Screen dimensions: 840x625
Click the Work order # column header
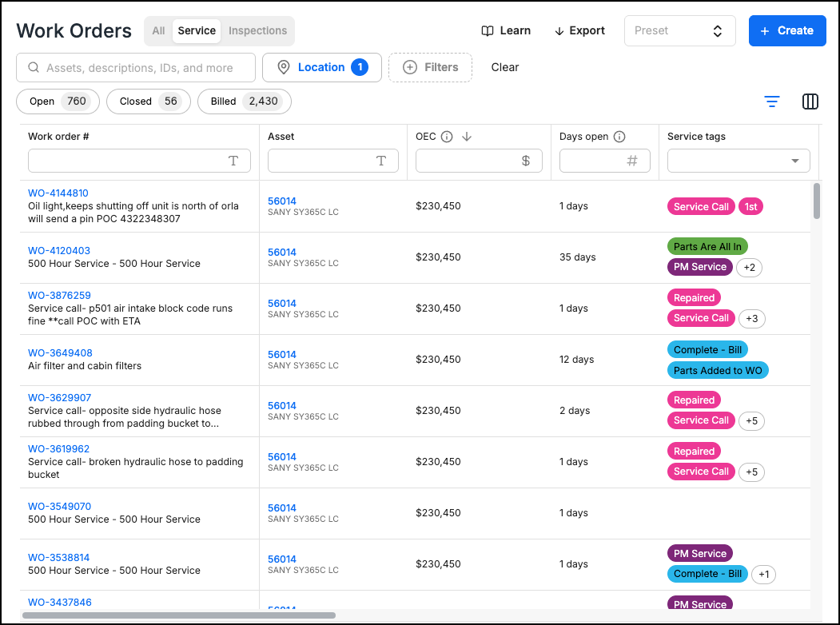click(58, 137)
